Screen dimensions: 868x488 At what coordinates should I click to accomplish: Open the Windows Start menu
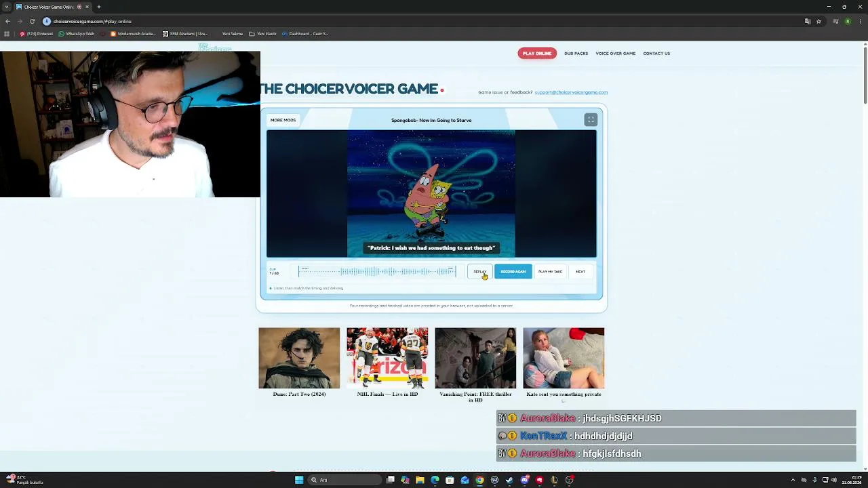(x=299, y=480)
